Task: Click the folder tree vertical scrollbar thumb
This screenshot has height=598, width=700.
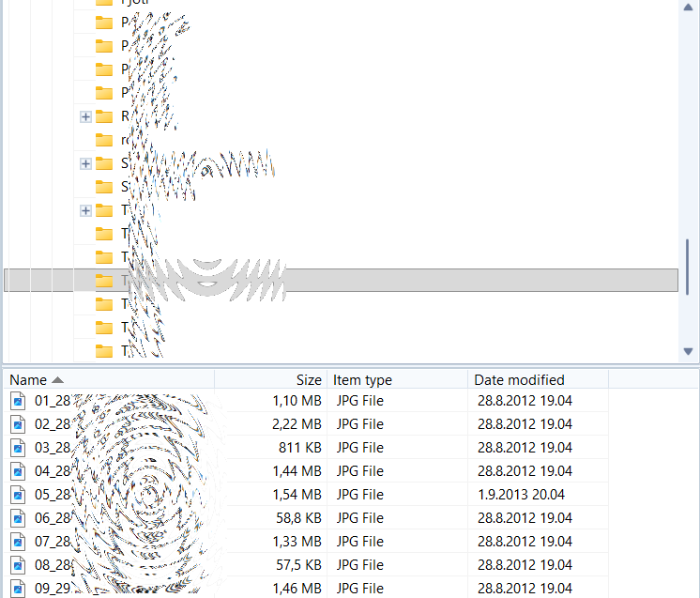Action: 689,266
